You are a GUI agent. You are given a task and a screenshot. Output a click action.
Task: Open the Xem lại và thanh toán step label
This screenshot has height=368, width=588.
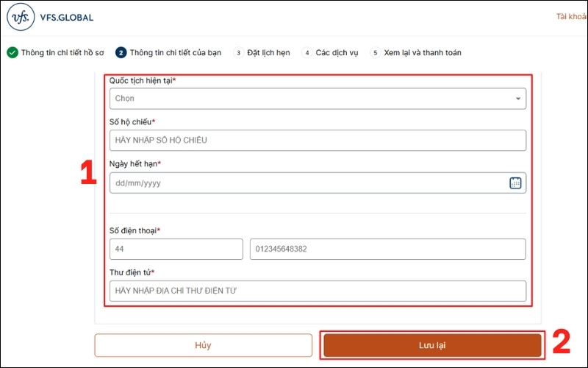tap(423, 53)
